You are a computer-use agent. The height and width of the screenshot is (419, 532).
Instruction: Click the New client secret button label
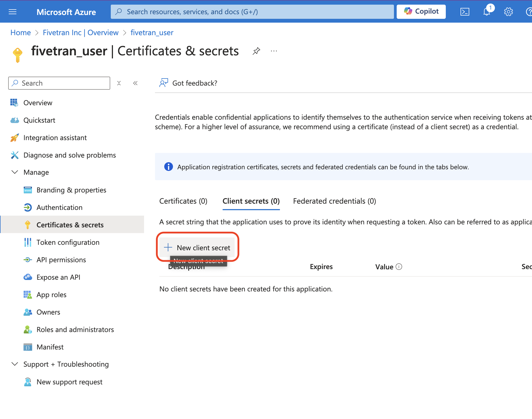click(204, 248)
